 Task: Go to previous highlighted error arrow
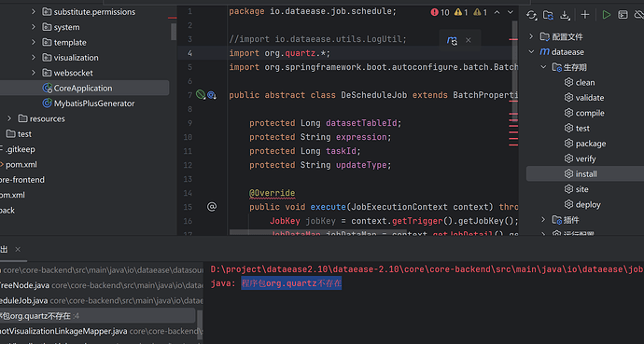pyautogui.click(x=497, y=12)
